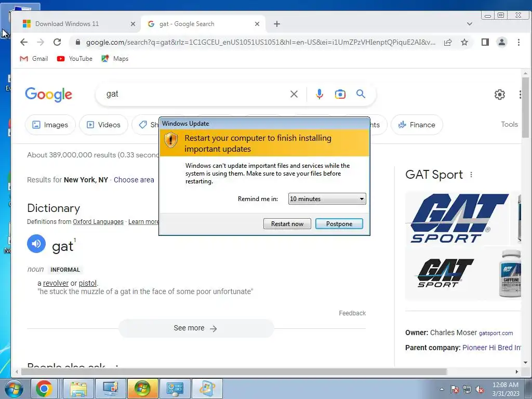Open the gatsport.com link
The height and width of the screenshot is (399, 532).
tap(496, 333)
